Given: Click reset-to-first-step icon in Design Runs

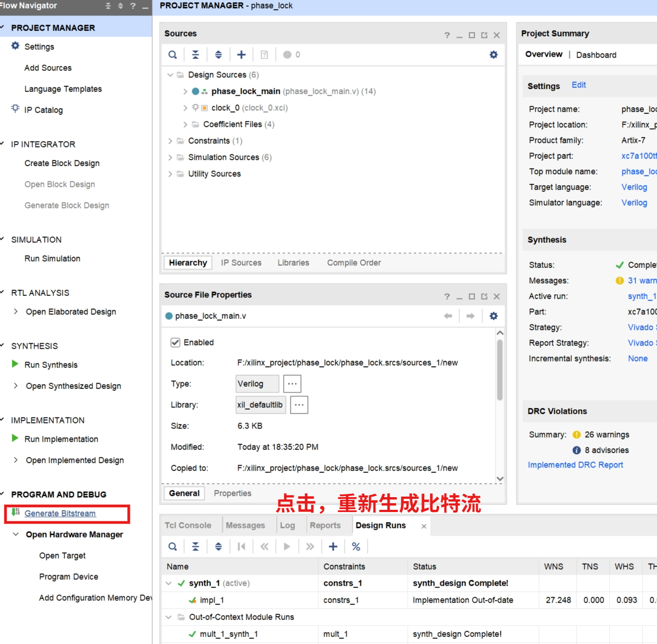Looking at the screenshot, I should tap(242, 547).
